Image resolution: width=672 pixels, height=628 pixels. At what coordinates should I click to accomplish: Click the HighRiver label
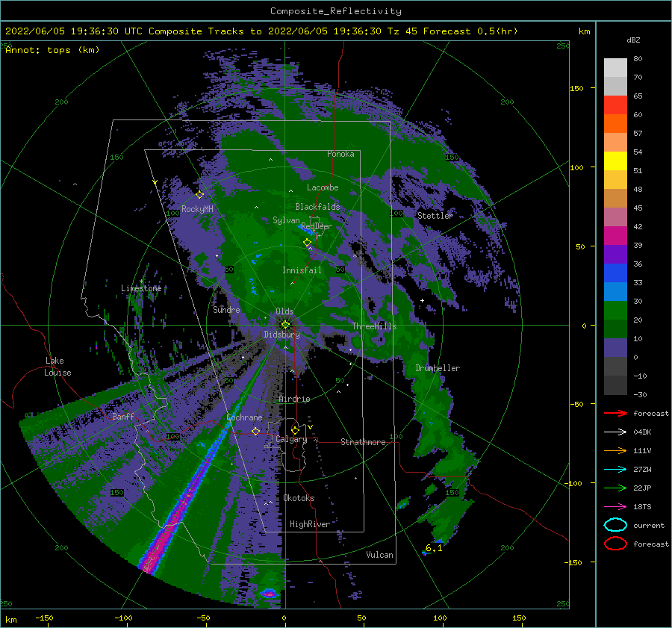(310, 524)
